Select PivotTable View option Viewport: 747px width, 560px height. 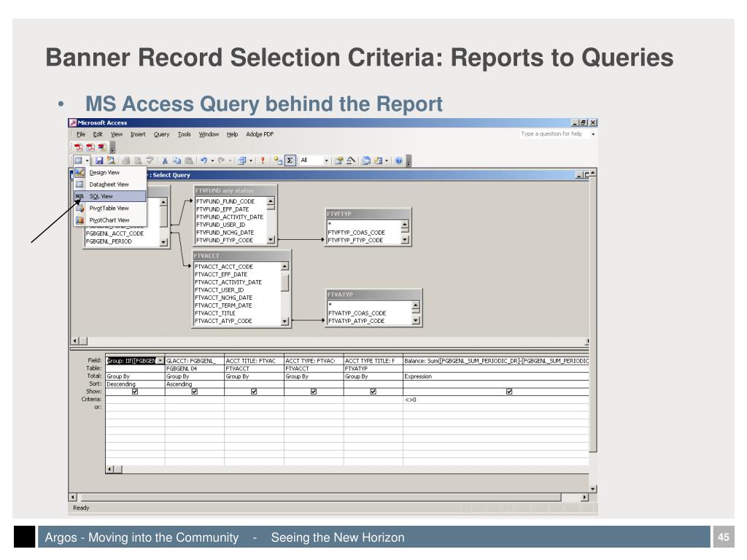click(x=110, y=208)
